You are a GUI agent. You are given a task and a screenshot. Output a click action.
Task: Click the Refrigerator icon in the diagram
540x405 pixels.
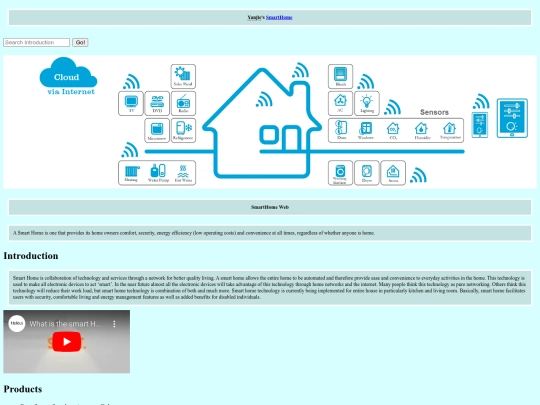point(183,130)
